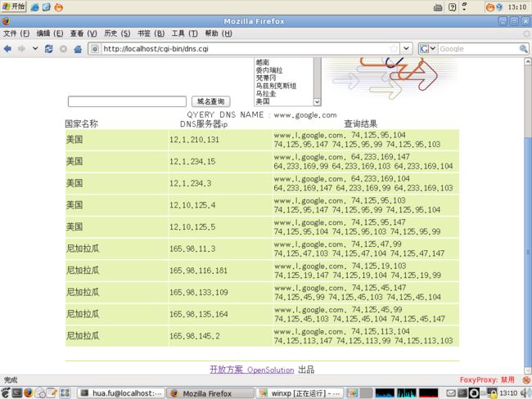Screen dimensions: 532x399
Task: Click the domain name input field
Action: pyautogui.click(x=127, y=101)
